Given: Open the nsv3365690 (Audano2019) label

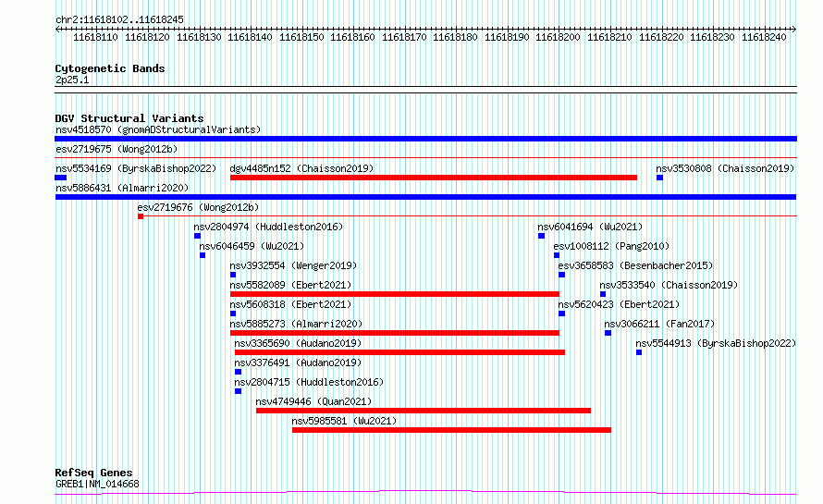Looking at the screenshot, I should pos(298,343).
